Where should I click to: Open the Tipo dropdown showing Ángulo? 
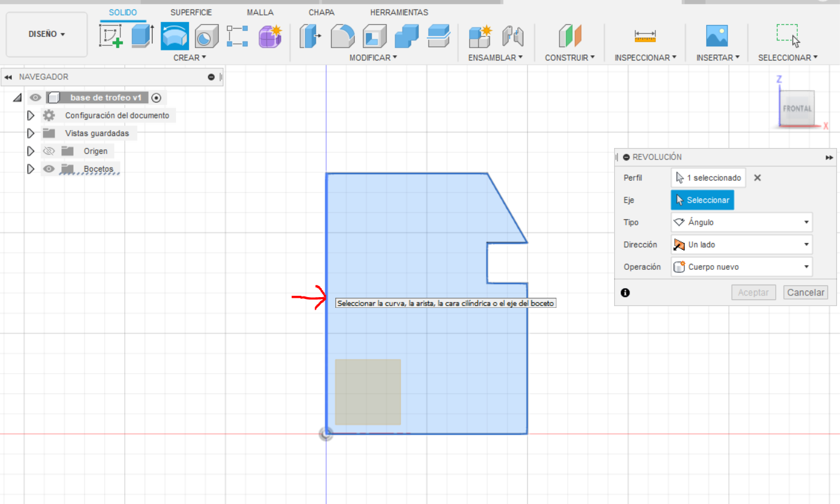(x=741, y=222)
